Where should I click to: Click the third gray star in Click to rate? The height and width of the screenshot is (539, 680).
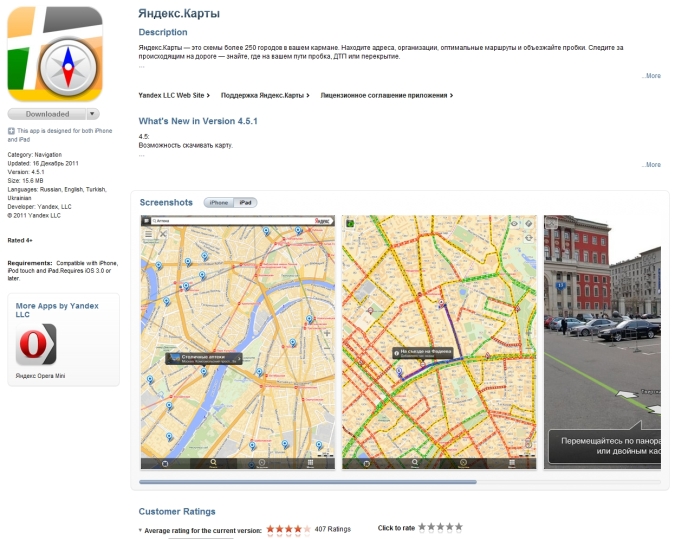tap(441, 527)
